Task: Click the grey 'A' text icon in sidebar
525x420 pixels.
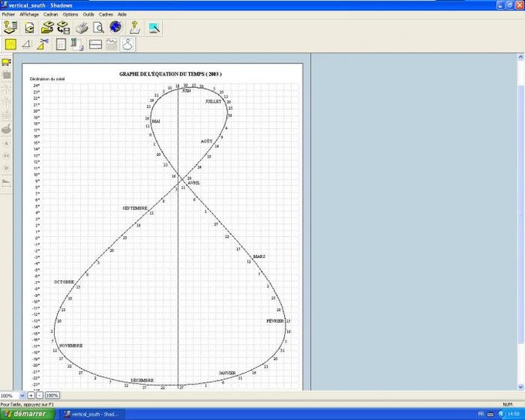Action: (x=6, y=144)
